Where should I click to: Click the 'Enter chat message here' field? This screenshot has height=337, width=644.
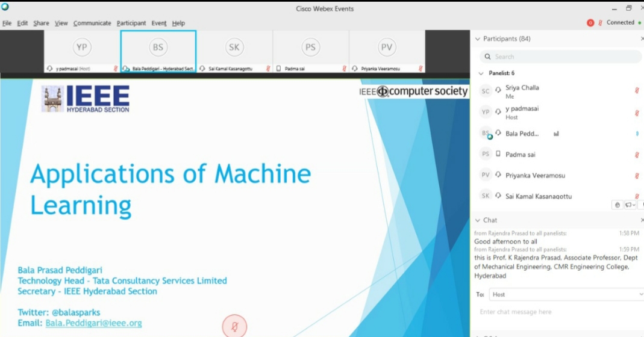click(x=557, y=312)
